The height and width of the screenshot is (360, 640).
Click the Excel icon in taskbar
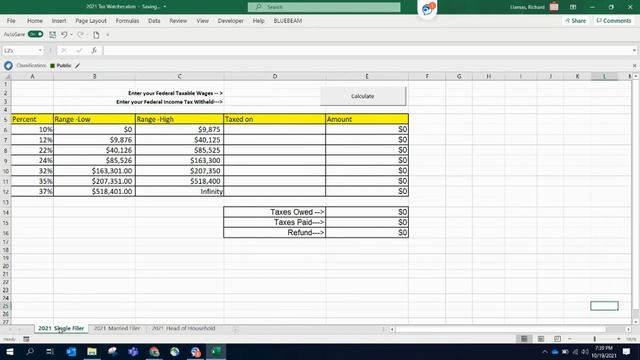tap(216, 351)
